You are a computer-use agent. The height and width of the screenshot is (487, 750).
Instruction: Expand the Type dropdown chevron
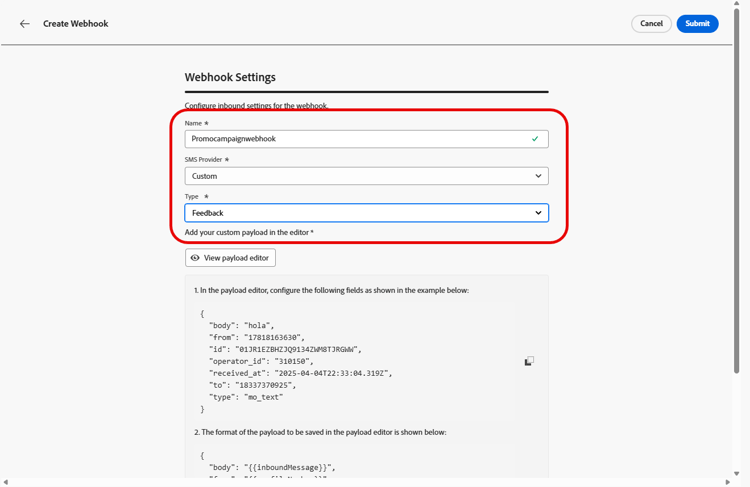pyautogui.click(x=538, y=213)
